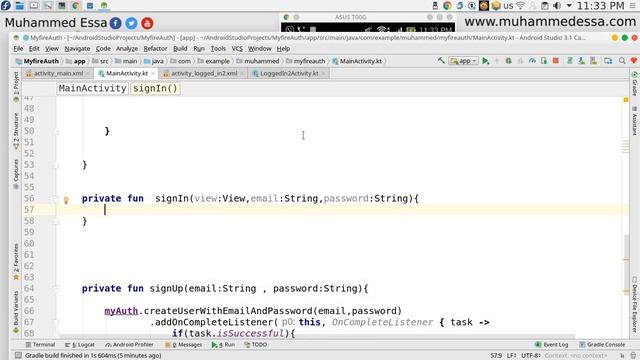
Task: Toggle the Captures tool window
Action: [16, 174]
